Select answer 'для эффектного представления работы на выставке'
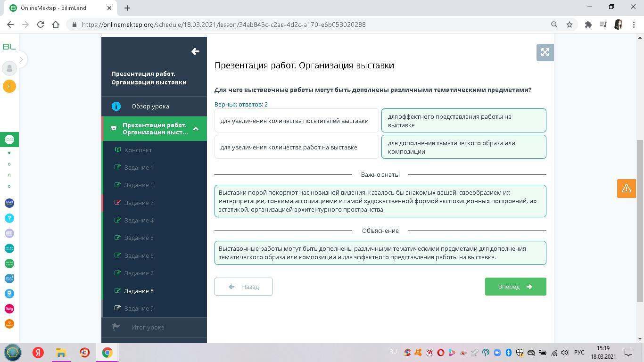The image size is (644, 362). coord(463,121)
